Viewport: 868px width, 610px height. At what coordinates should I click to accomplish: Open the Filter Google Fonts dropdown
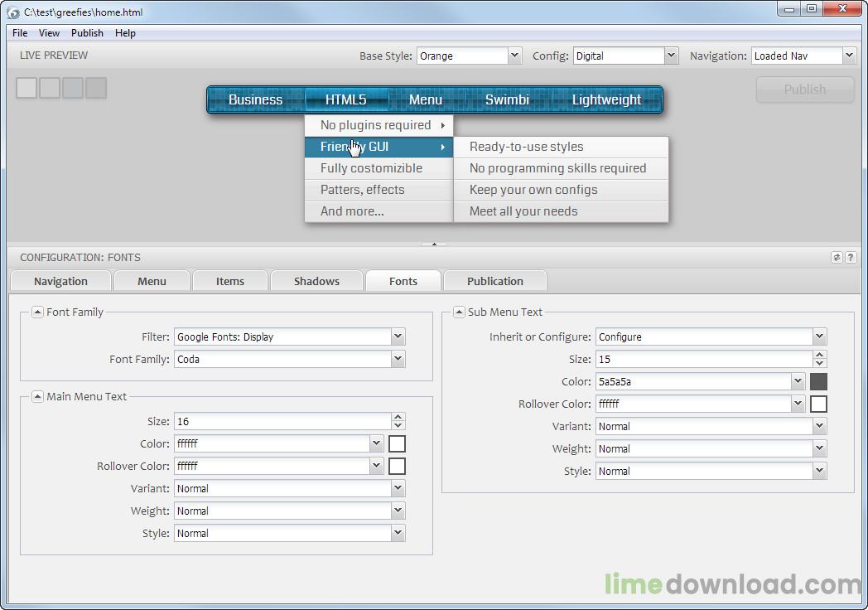[x=398, y=336]
